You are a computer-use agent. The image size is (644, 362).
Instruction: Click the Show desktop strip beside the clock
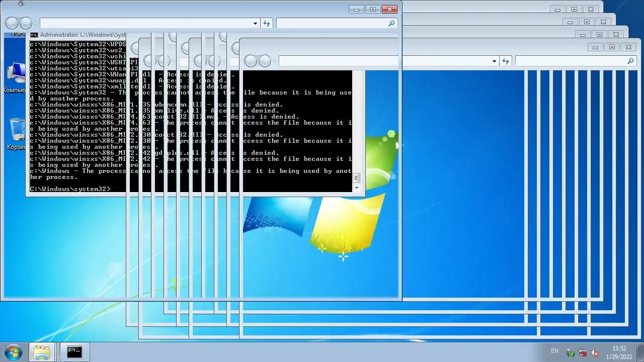coord(640,352)
